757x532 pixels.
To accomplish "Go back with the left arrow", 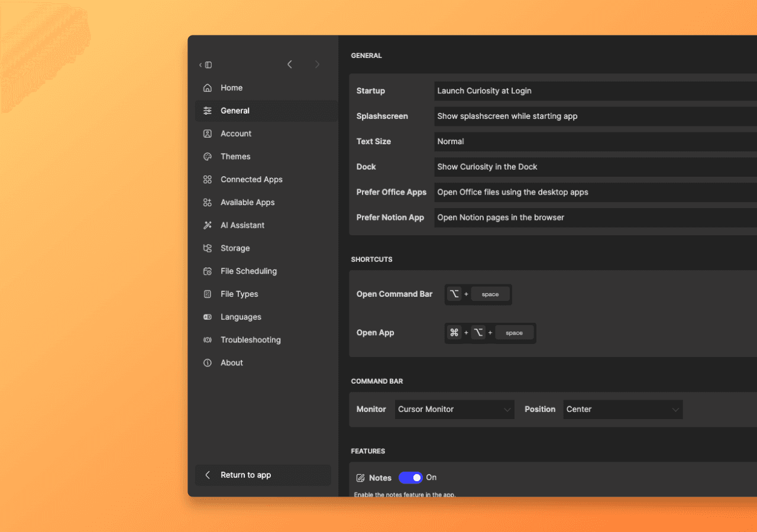I will [x=290, y=64].
